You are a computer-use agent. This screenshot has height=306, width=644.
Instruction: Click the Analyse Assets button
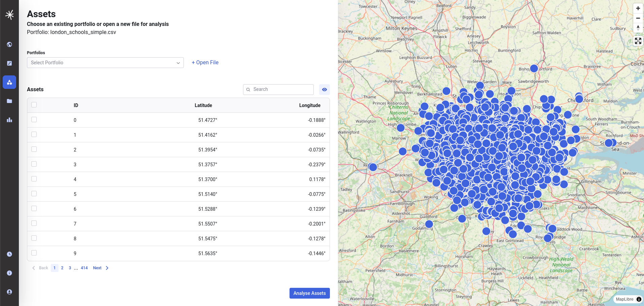click(x=310, y=293)
